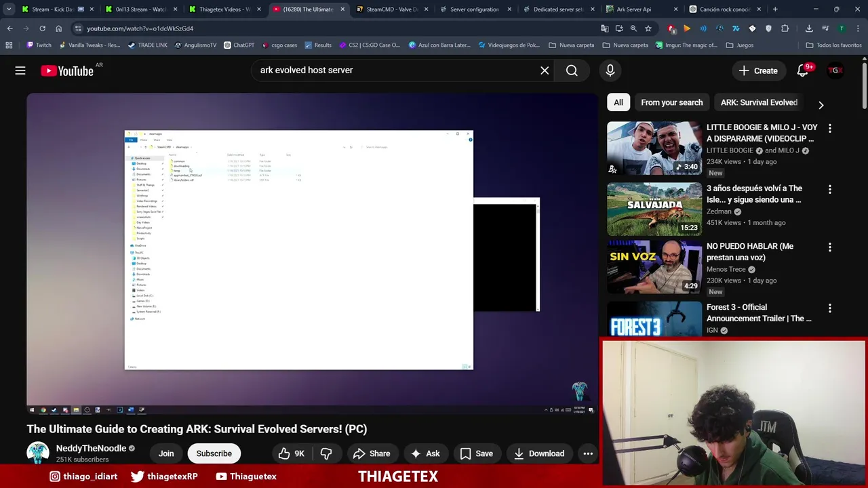Image resolution: width=868 pixels, height=488 pixels.
Task: Open the YouTube account avatar menu
Action: (835, 70)
